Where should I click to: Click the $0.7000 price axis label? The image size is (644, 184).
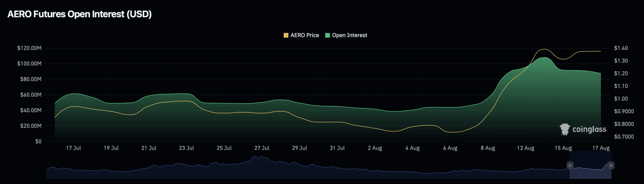(x=624, y=137)
